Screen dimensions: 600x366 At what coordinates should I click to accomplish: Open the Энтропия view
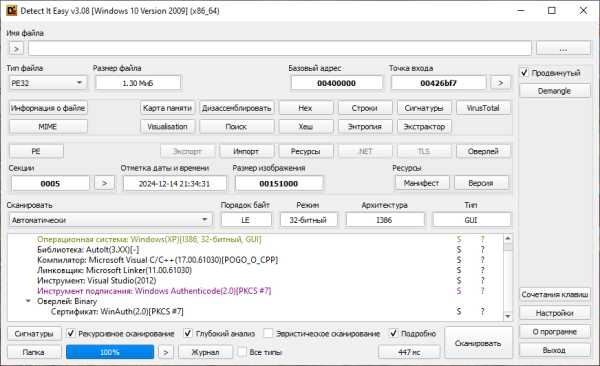click(x=365, y=127)
